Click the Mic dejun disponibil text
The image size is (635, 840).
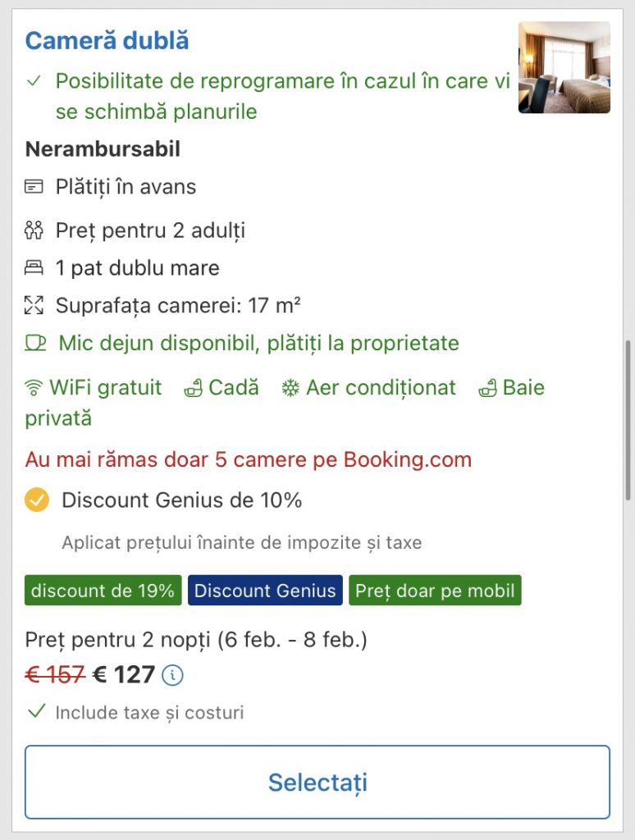(x=258, y=343)
